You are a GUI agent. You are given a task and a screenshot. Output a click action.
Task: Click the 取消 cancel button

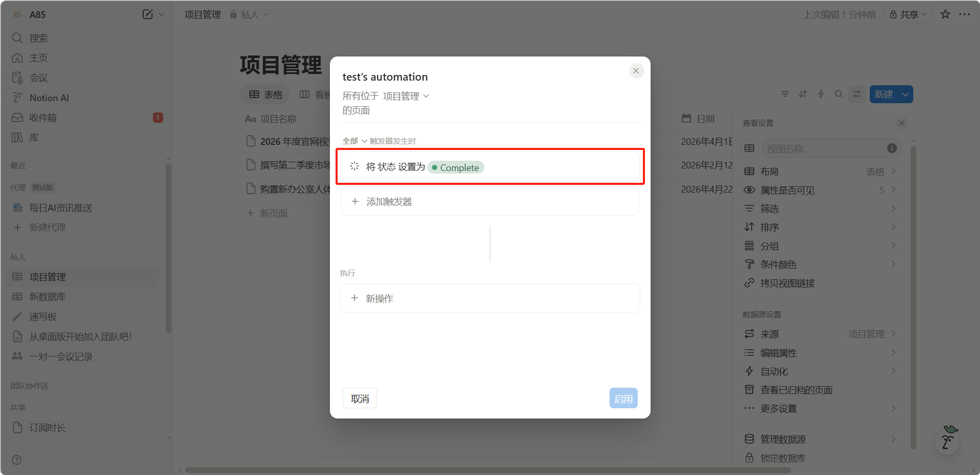tap(360, 398)
